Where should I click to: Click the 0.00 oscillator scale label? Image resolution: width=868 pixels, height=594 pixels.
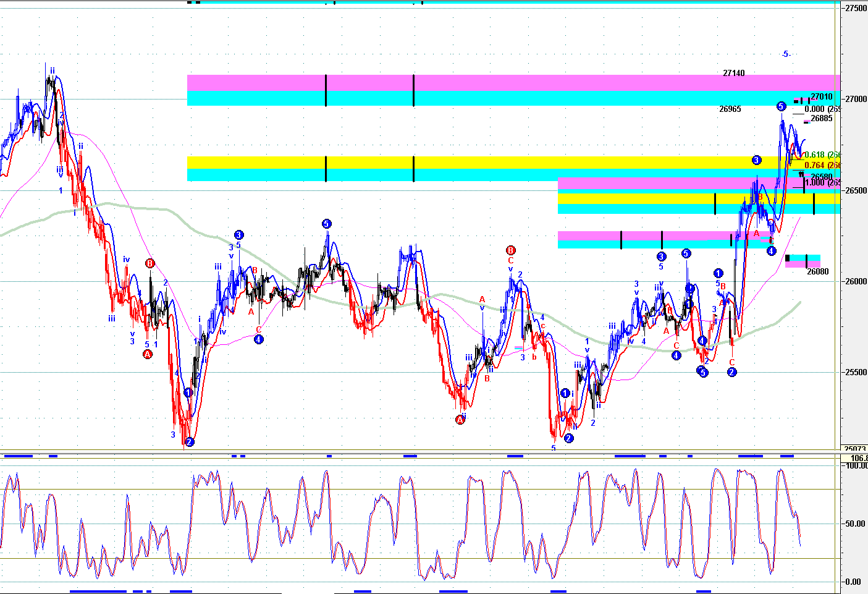click(853, 582)
